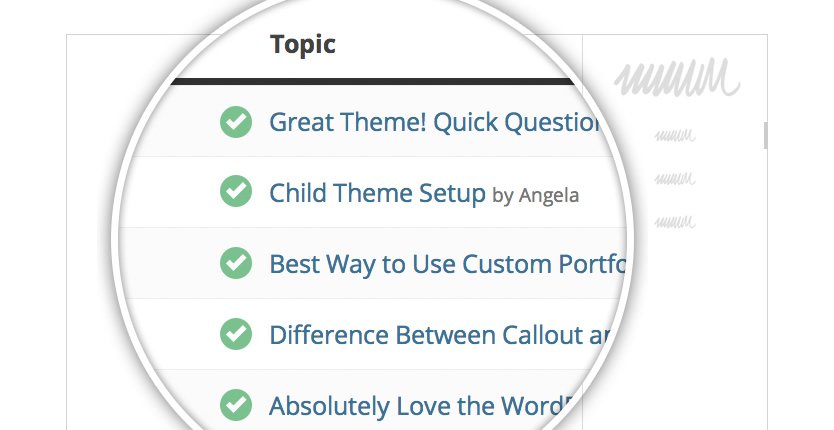Click the resolved checkmark next to Child Theme Setup
The height and width of the screenshot is (430, 834).
pos(235,192)
